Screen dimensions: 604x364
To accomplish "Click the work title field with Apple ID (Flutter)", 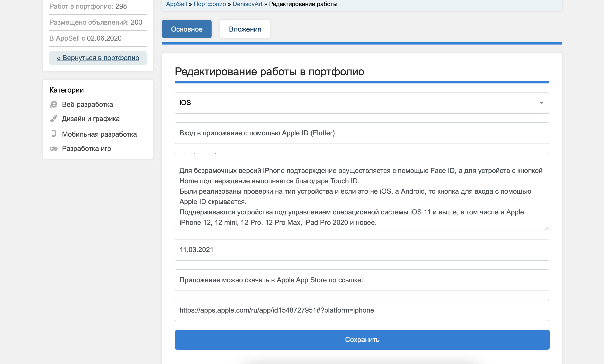I will click(361, 133).
